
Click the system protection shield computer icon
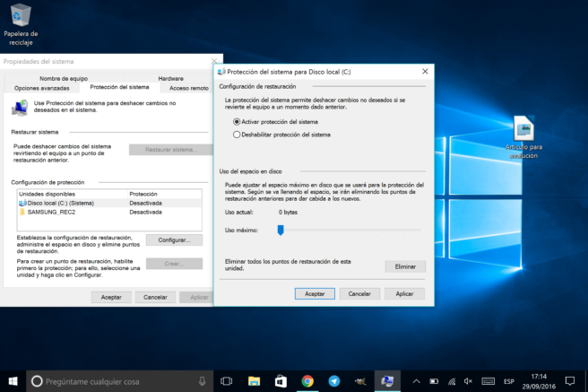[20, 108]
